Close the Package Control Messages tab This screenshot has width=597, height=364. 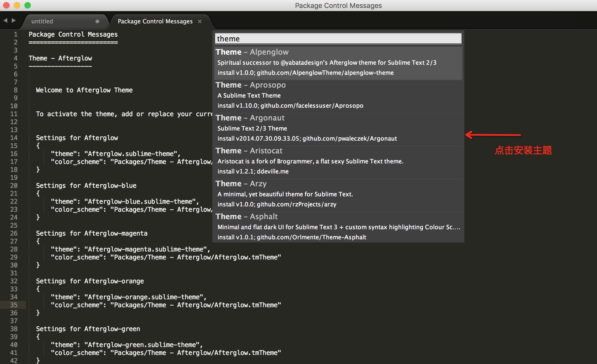pos(200,21)
